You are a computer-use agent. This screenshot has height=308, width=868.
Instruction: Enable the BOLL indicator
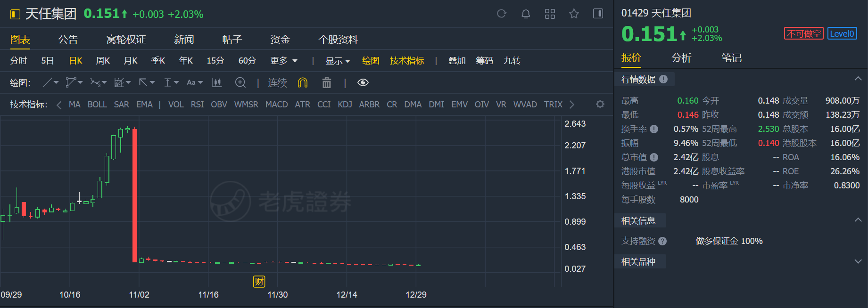[97, 105]
